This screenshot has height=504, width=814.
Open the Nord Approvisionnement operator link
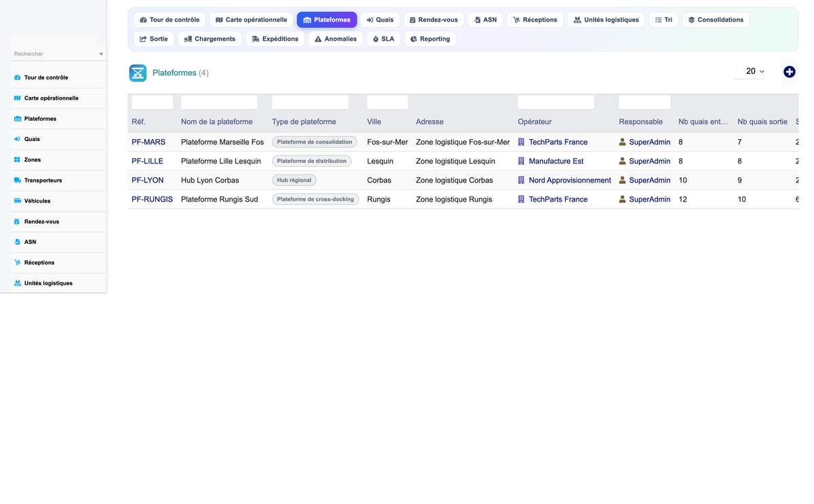coord(570,180)
